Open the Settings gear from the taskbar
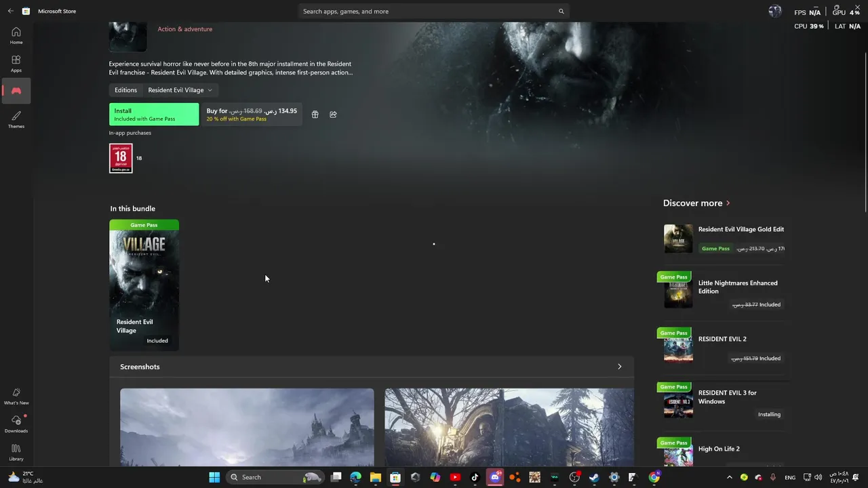The width and height of the screenshot is (868, 488). [x=614, y=477]
